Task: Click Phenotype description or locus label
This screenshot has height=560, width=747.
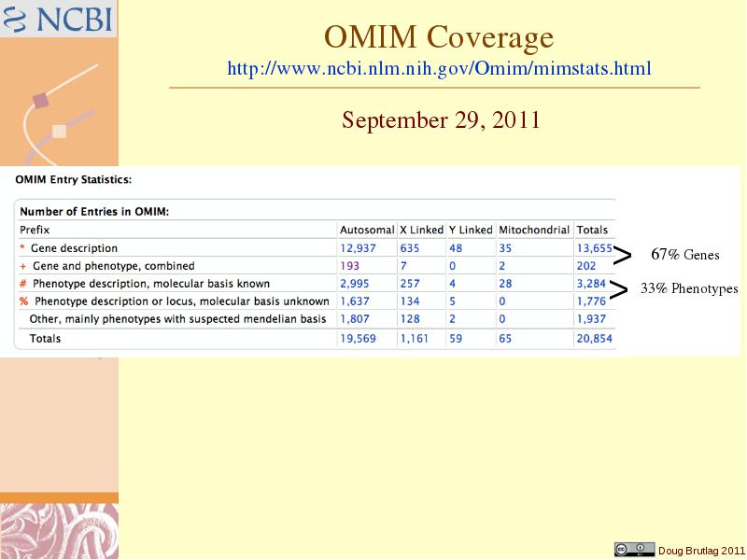Action: (181, 301)
